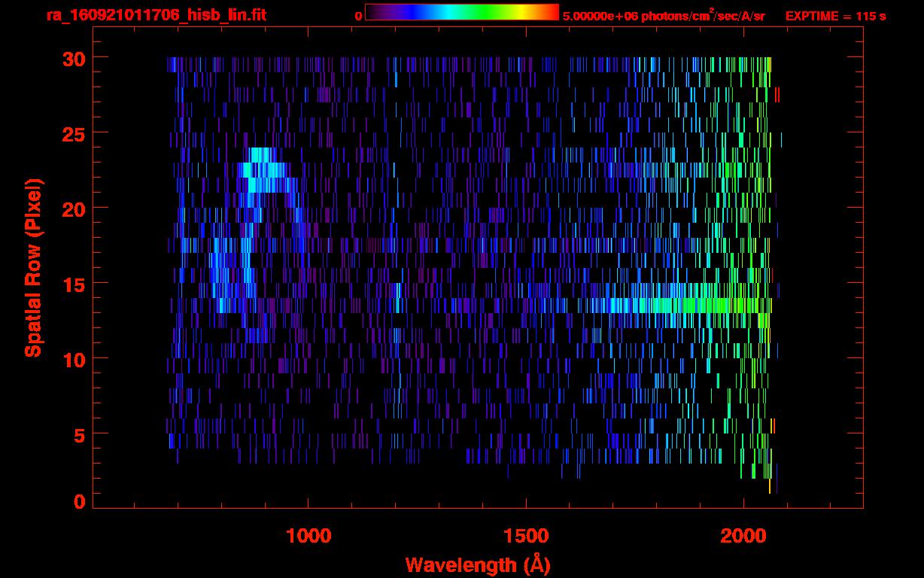Click the rainbow color scale bar
The height and width of the screenshot is (578, 924).
click(x=462, y=12)
